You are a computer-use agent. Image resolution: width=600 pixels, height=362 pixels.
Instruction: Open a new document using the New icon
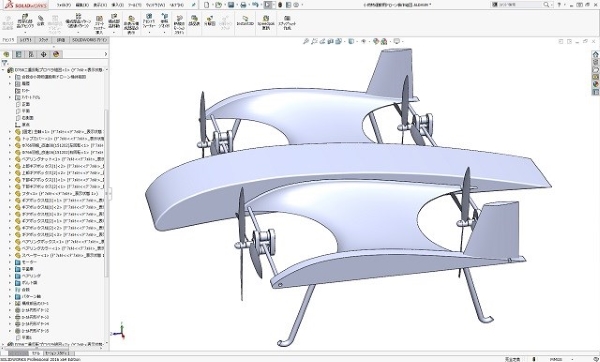coord(207,5)
